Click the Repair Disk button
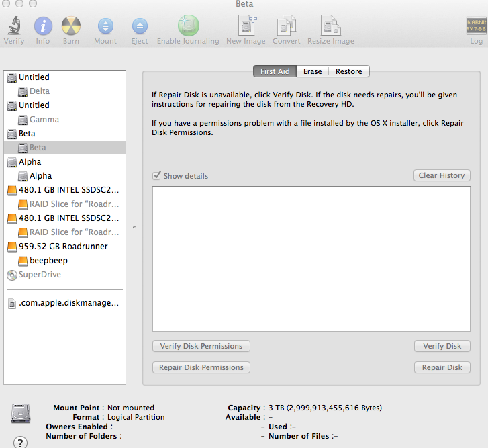 pyautogui.click(x=442, y=367)
